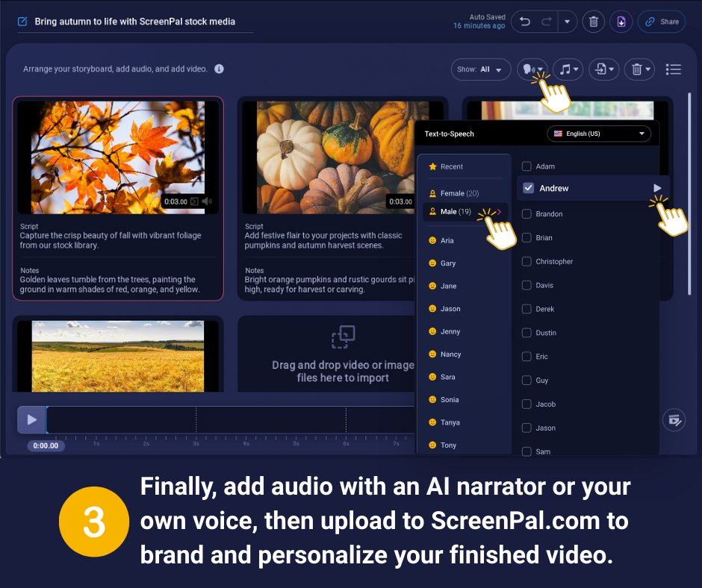Open the history dropdown beside redo
The height and width of the screenshot is (588, 702).
click(x=568, y=22)
